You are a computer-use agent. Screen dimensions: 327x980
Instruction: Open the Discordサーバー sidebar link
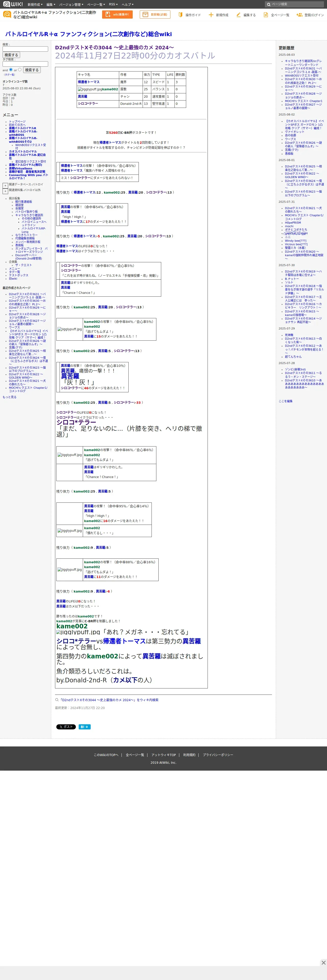click(x=29, y=257)
